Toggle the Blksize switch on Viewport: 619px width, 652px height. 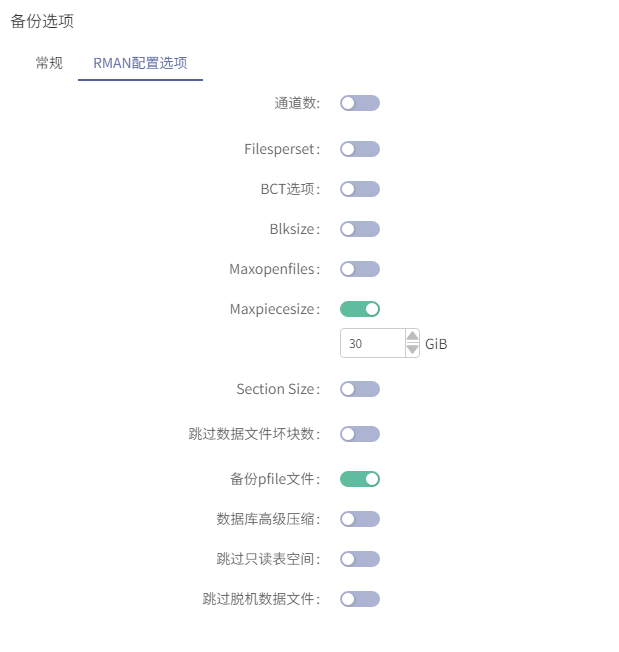click(x=360, y=229)
